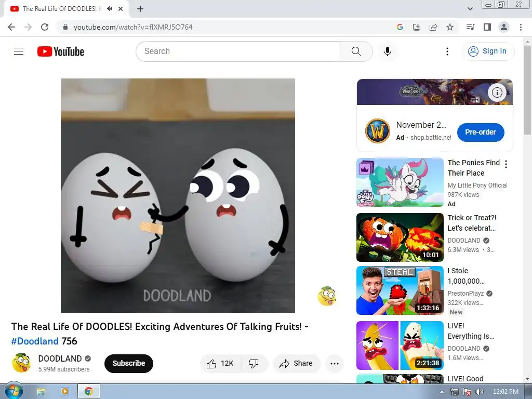Open LIVE! Everything Is video thumbnail
This screenshot has height=399, width=532.
(400, 345)
